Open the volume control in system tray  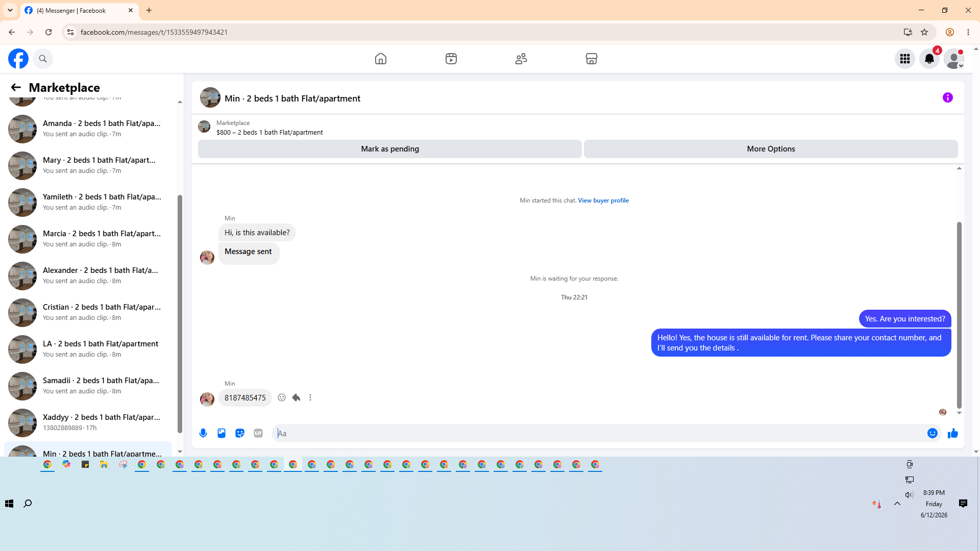(909, 494)
